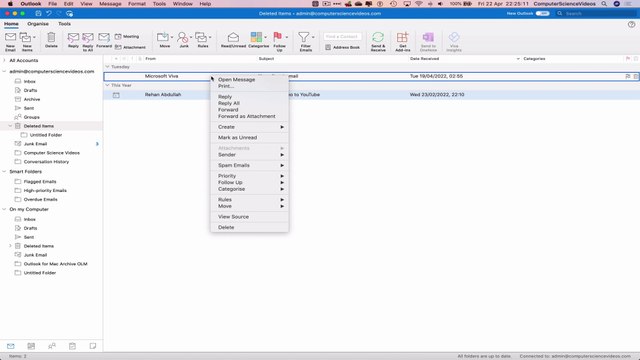Image resolution: width=640 pixels, height=360 pixels.
Task: Open the Apple menu
Action: (10, 4)
